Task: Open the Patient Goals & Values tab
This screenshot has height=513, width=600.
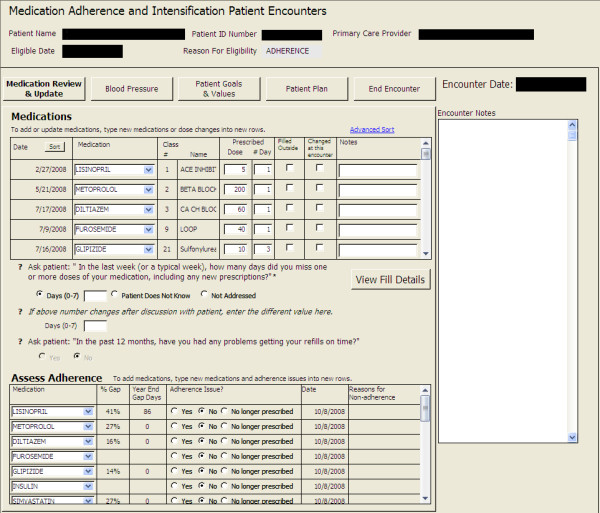Action: coord(218,89)
